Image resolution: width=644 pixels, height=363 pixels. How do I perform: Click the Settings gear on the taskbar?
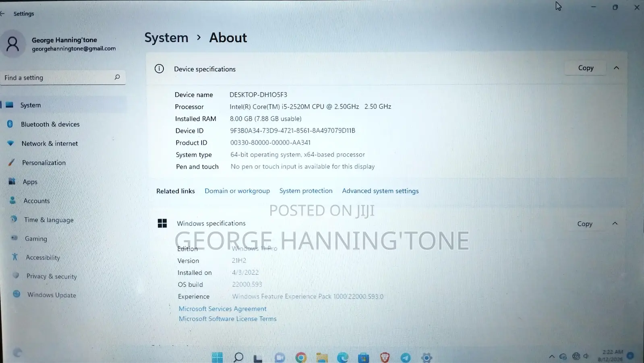[427, 357]
